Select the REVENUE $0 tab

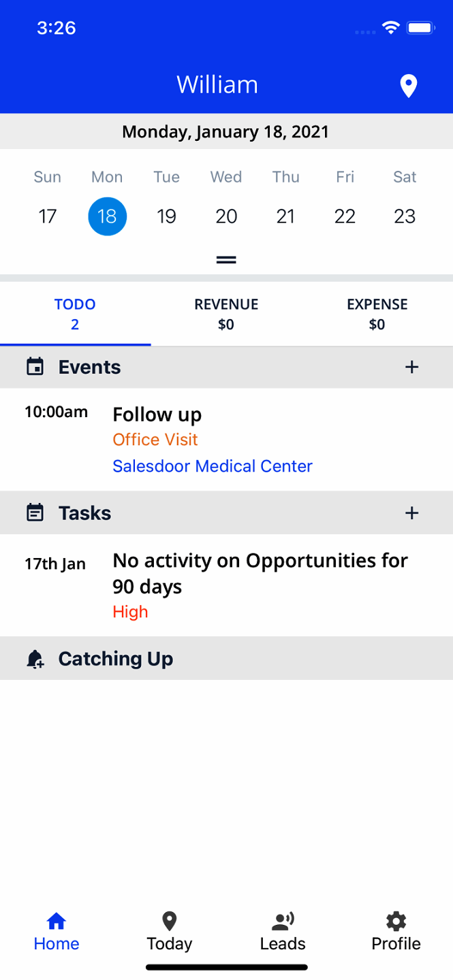[226, 314]
